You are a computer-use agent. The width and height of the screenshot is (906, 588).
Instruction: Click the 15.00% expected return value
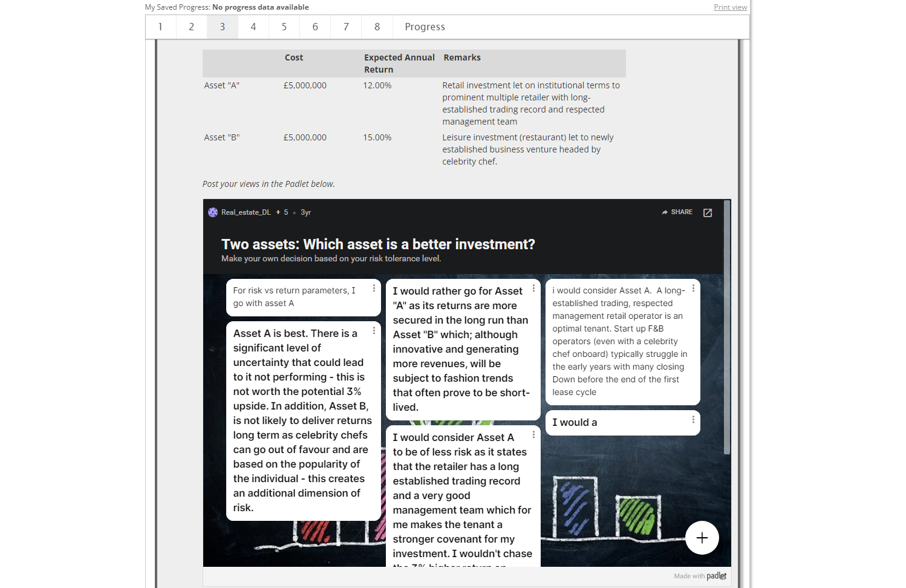tap(377, 137)
